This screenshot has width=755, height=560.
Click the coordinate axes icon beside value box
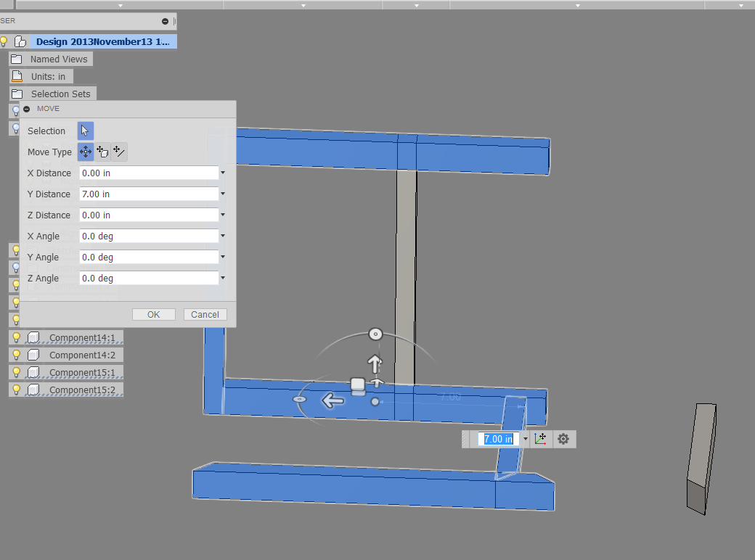[x=540, y=439]
